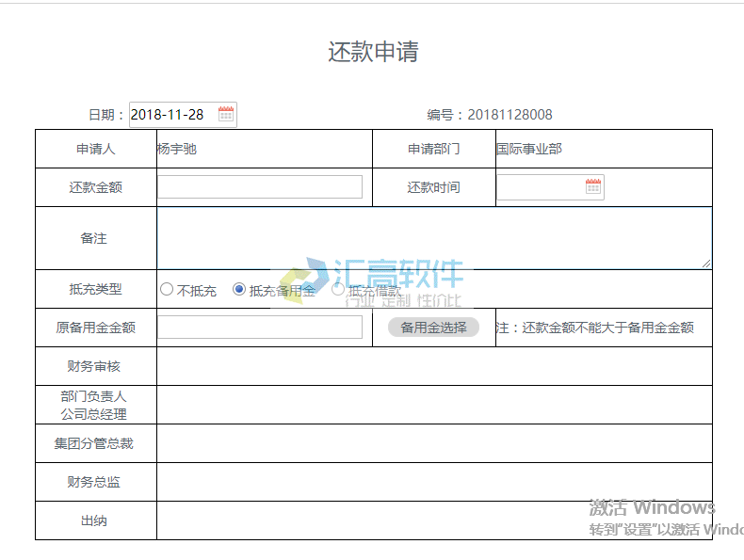744x560 pixels.
Task: Grab the 备注 textarea resize handle
Action: [x=706, y=264]
